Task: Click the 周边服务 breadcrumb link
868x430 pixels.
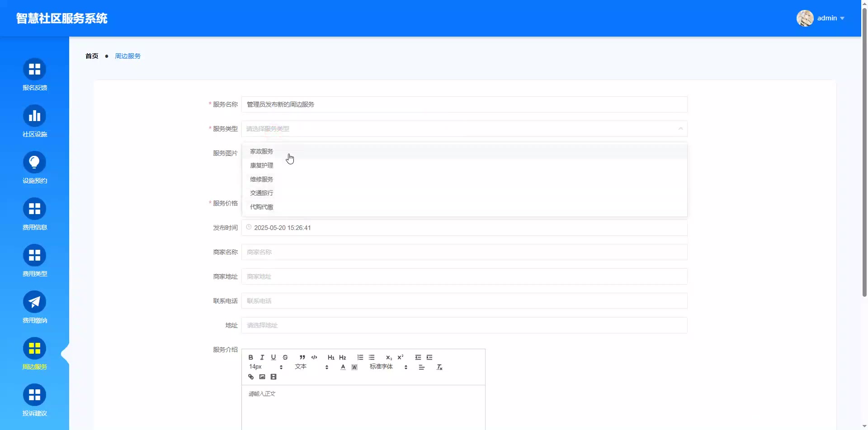Action: tap(128, 56)
